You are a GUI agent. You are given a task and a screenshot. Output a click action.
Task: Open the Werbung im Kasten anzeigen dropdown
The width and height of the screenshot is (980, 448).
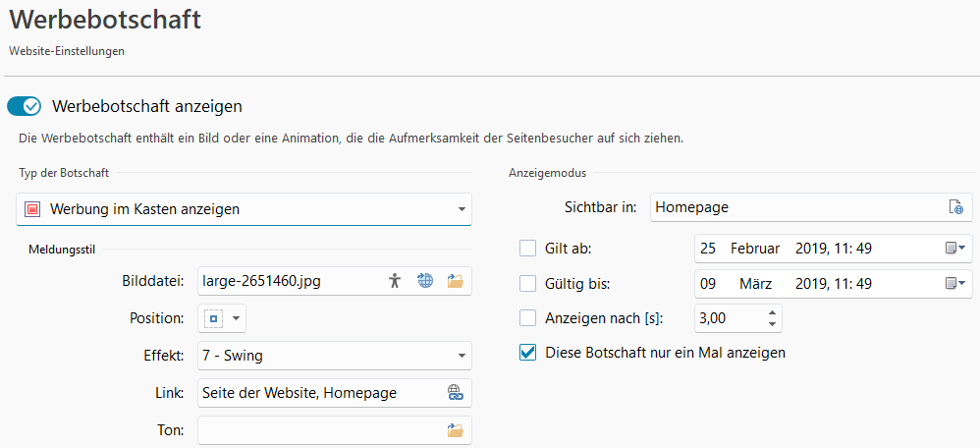coord(244,209)
